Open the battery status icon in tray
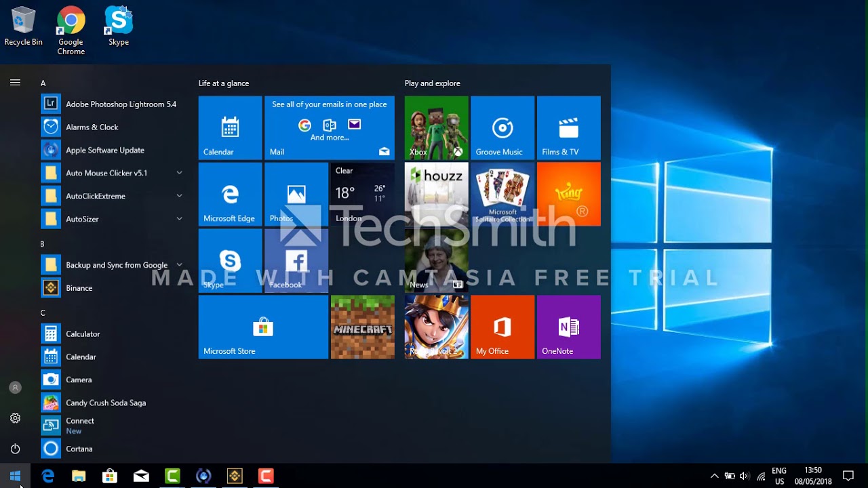The width and height of the screenshot is (868, 488). click(x=730, y=476)
